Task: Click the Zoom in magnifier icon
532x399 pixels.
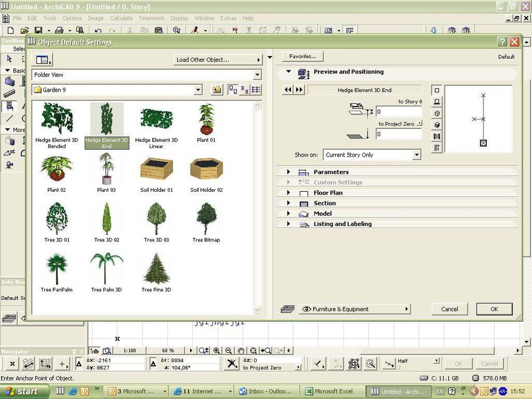Action: tap(216, 351)
